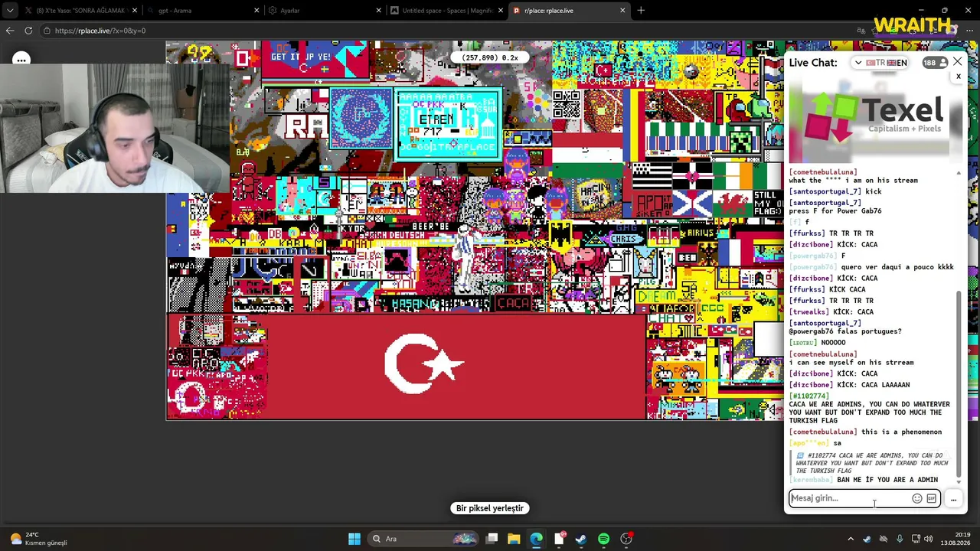The height and width of the screenshot is (551, 980).
Task: Go back to the previous page
Action: [10, 31]
